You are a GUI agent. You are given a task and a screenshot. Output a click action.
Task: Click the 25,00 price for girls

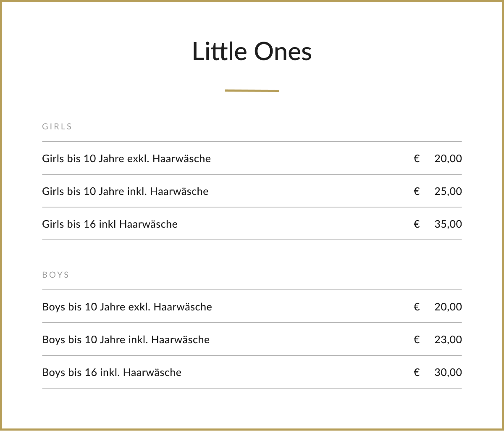coord(448,191)
